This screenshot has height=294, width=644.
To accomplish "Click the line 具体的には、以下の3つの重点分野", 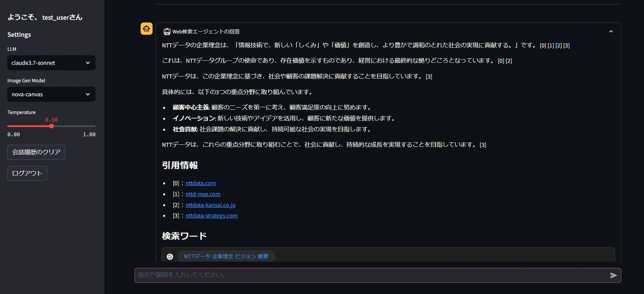I will pyautogui.click(x=237, y=92).
